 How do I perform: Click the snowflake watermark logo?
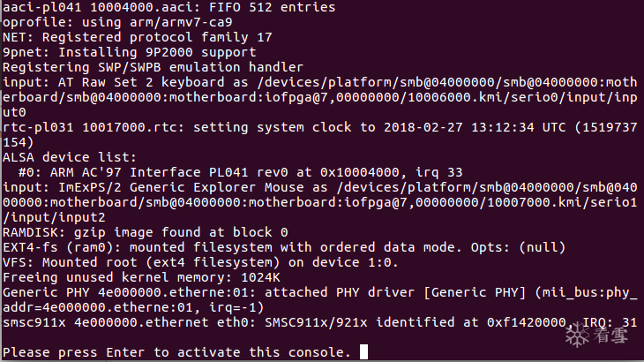578,336
